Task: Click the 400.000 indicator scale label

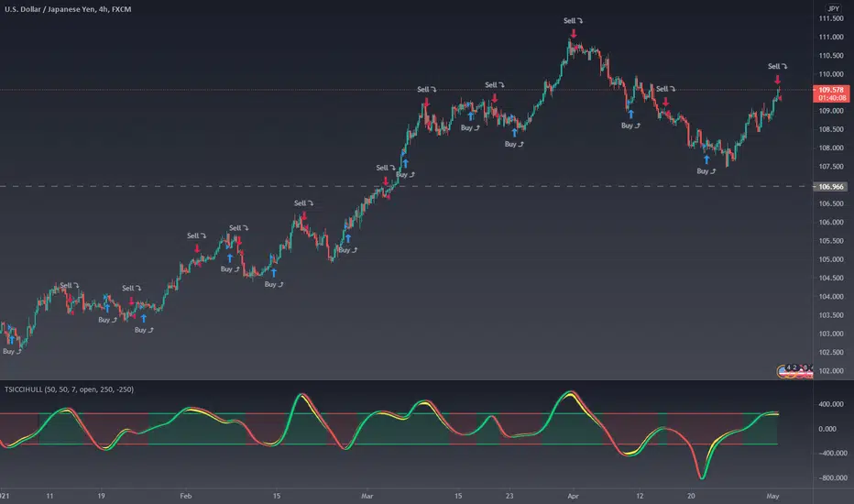Action: tap(832, 404)
